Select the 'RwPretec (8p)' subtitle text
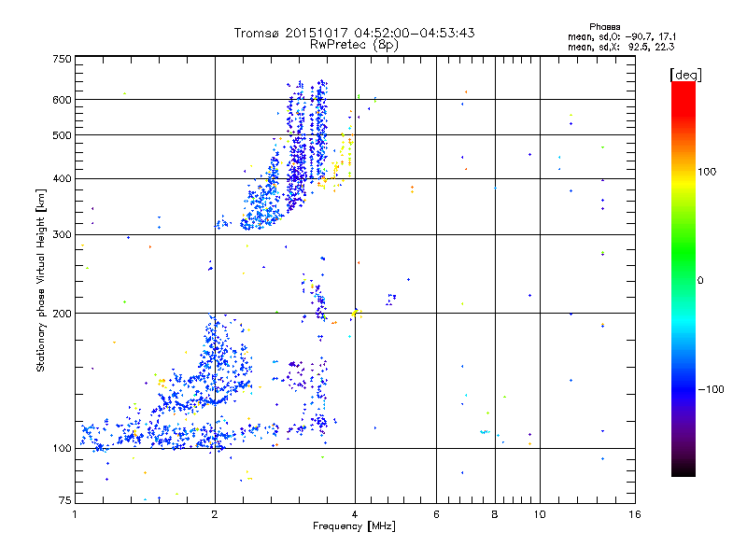The image size is (747, 560). coord(354,45)
